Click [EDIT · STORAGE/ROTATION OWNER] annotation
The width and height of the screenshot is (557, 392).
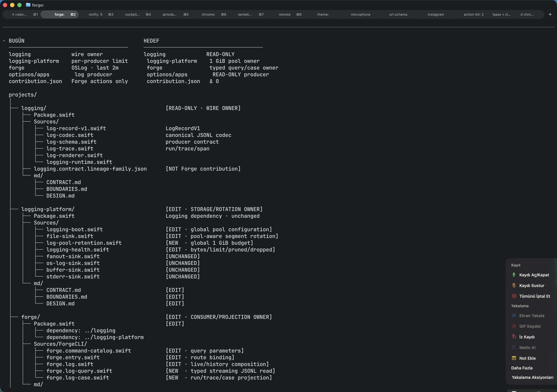214,209
